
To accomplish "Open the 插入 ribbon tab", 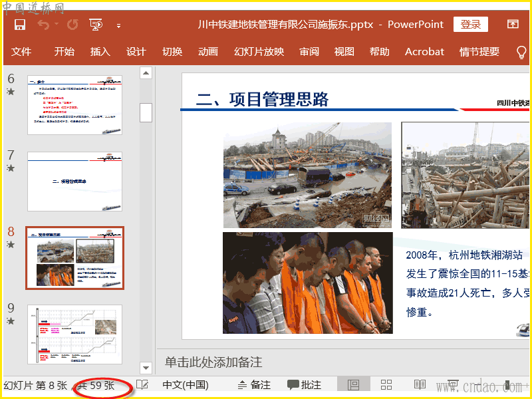I will 100,52.
